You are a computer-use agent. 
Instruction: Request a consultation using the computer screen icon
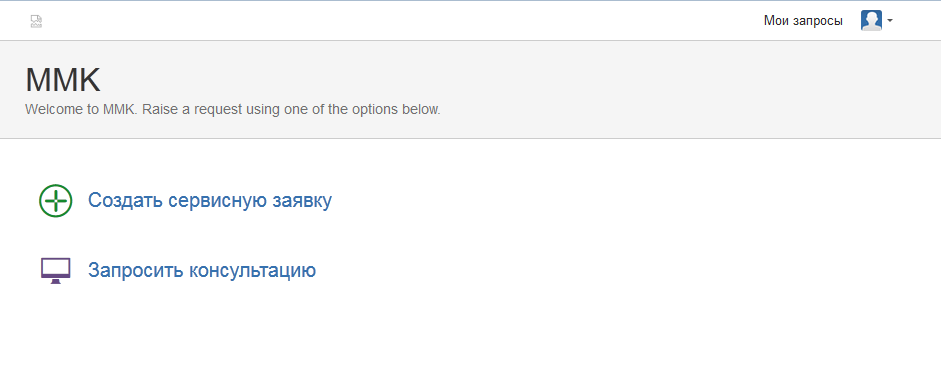click(56, 271)
